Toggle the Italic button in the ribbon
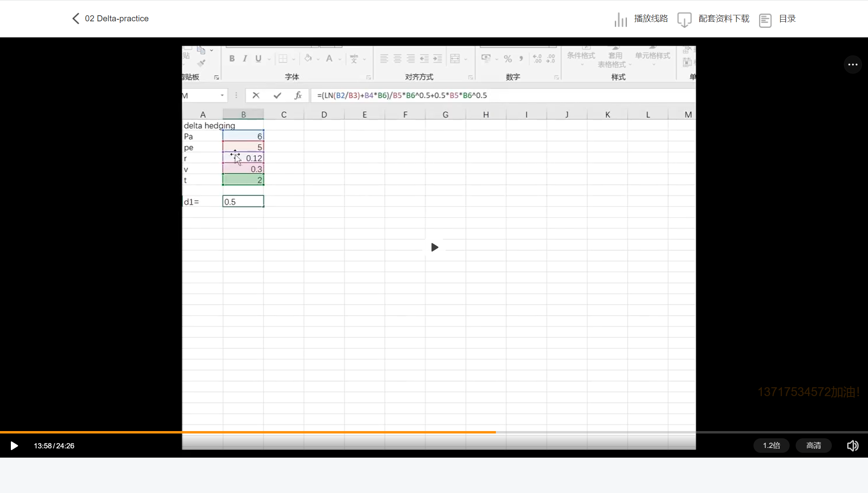Image resolution: width=868 pixels, height=493 pixels. (245, 59)
